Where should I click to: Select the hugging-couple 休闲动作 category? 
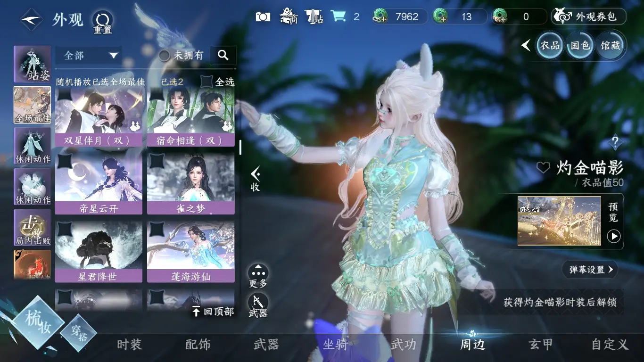pyautogui.click(x=33, y=187)
